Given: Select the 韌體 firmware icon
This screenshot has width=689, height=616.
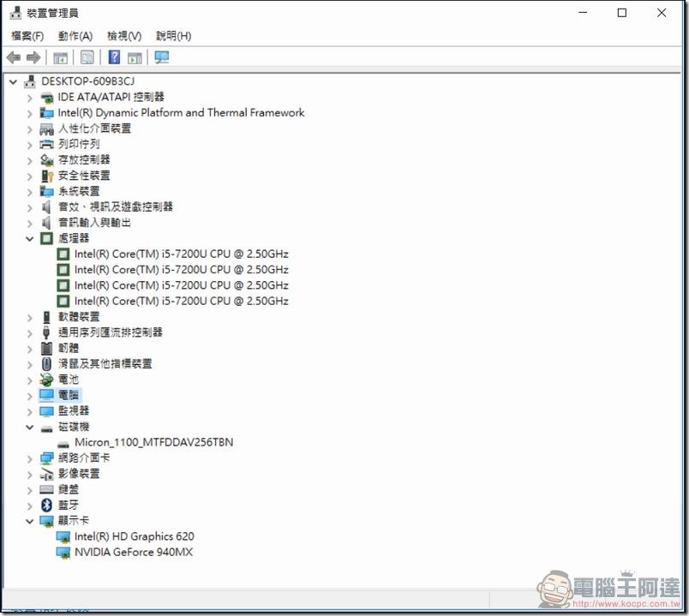Looking at the screenshot, I should point(46,349).
